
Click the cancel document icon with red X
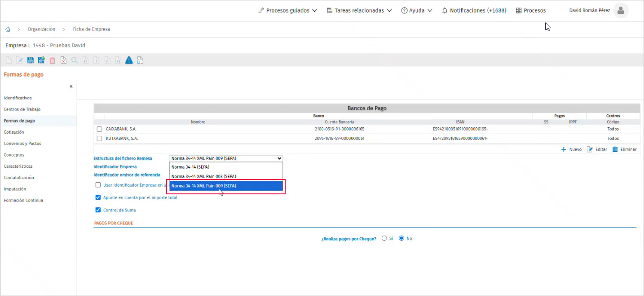click(63, 60)
